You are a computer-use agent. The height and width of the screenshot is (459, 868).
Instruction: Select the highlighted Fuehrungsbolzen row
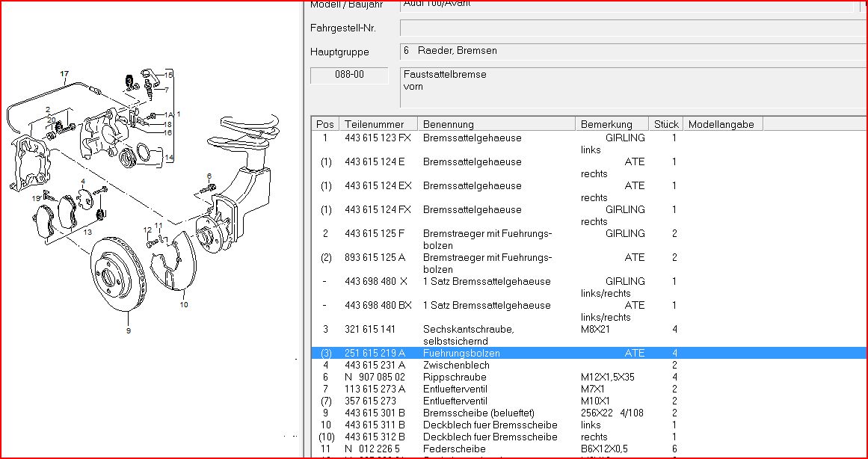coord(461,353)
